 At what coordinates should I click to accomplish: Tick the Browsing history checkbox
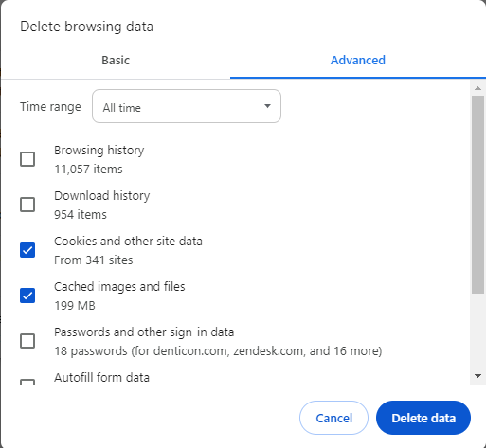pos(27,159)
